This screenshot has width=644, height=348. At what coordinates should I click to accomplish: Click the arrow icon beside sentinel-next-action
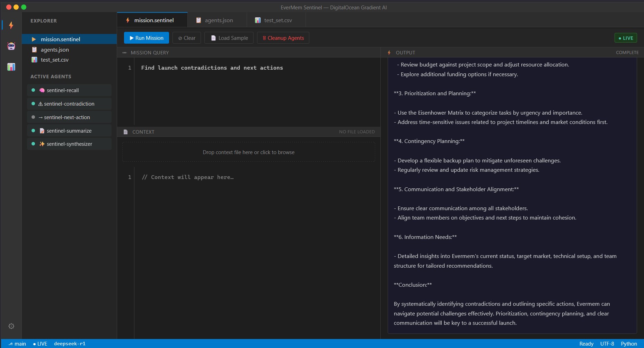click(x=41, y=117)
